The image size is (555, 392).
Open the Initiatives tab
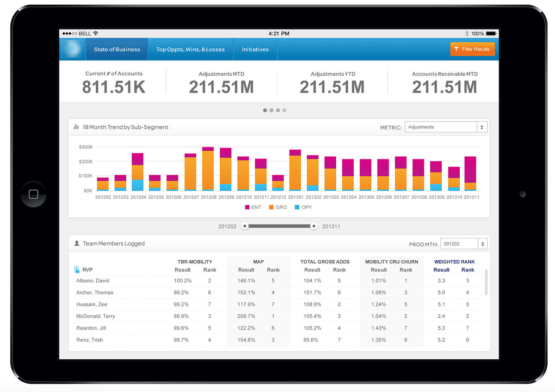pos(255,49)
